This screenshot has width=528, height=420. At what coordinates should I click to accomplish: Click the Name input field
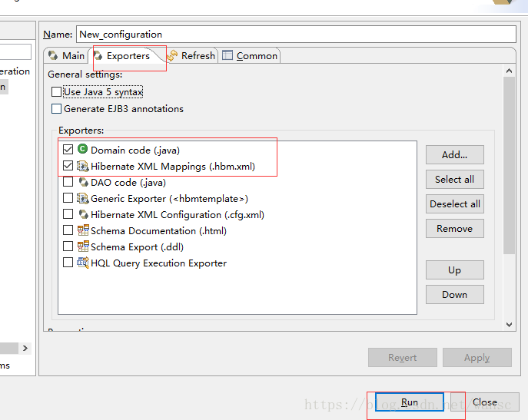pyautogui.click(x=296, y=35)
